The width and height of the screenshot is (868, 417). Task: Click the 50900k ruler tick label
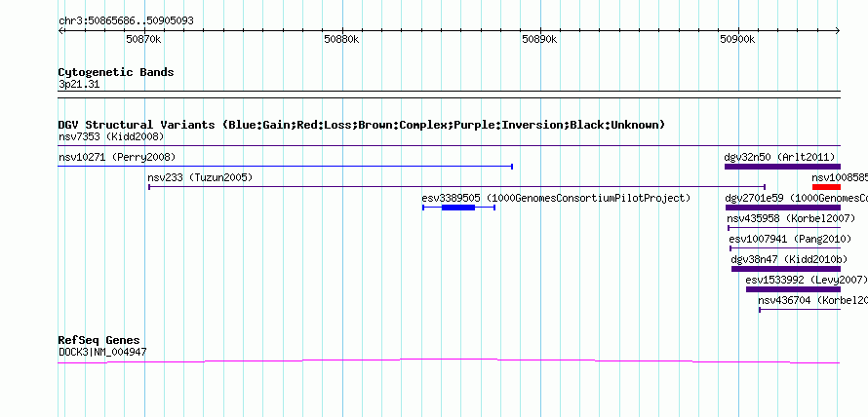point(737,39)
